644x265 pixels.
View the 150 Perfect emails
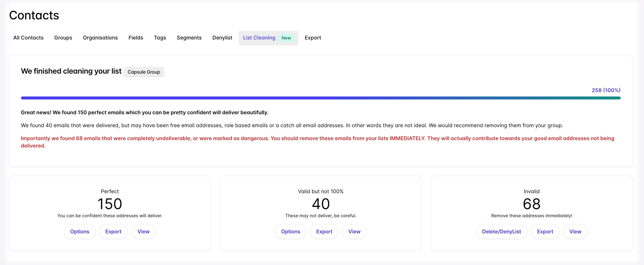tap(143, 232)
